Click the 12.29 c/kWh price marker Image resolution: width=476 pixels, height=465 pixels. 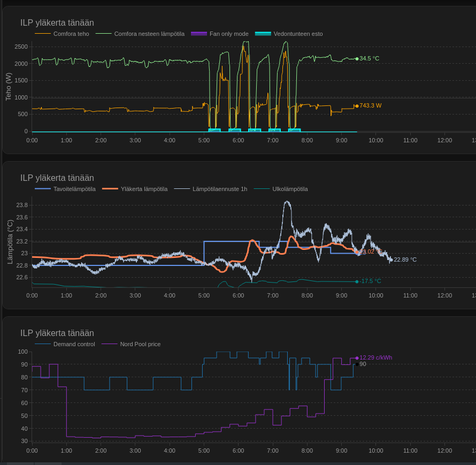click(x=357, y=358)
